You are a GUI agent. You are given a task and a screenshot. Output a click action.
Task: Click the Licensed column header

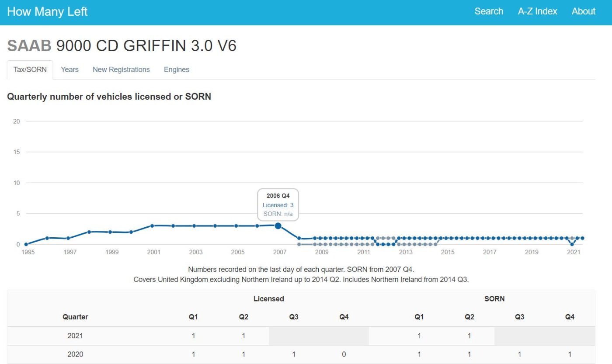click(x=269, y=299)
